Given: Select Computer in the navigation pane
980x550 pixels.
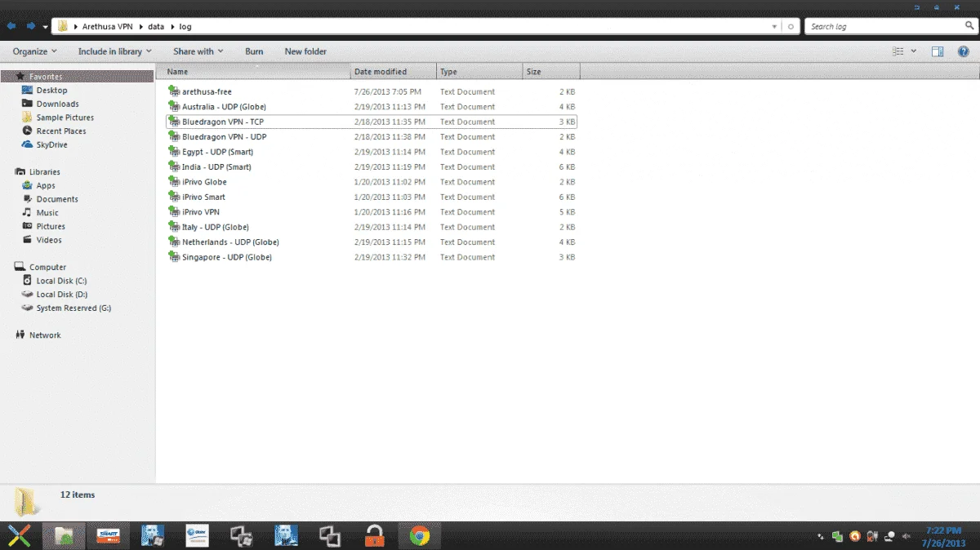Looking at the screenshot, I should (x=48, y=268).
